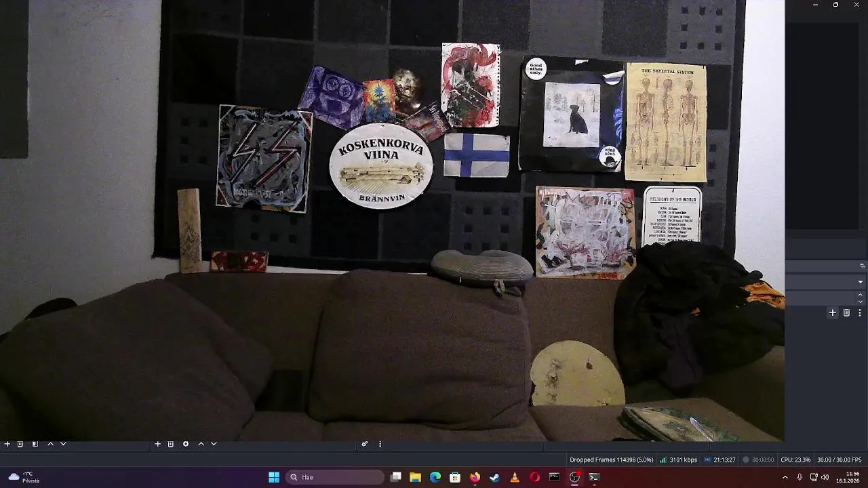This screenshot has width=868, height=488.
Task: Click the microphone tray icon
Action: tap(800, 477)
